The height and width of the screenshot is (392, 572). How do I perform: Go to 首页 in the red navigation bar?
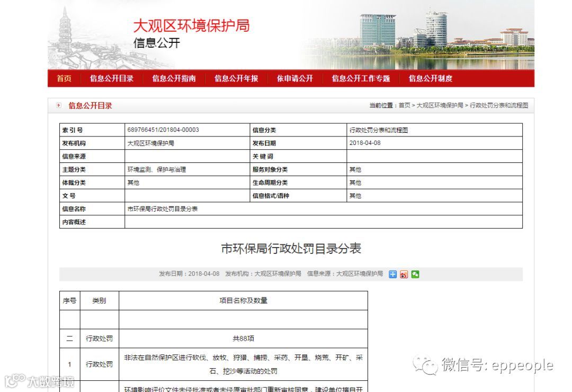pos(64,78)
